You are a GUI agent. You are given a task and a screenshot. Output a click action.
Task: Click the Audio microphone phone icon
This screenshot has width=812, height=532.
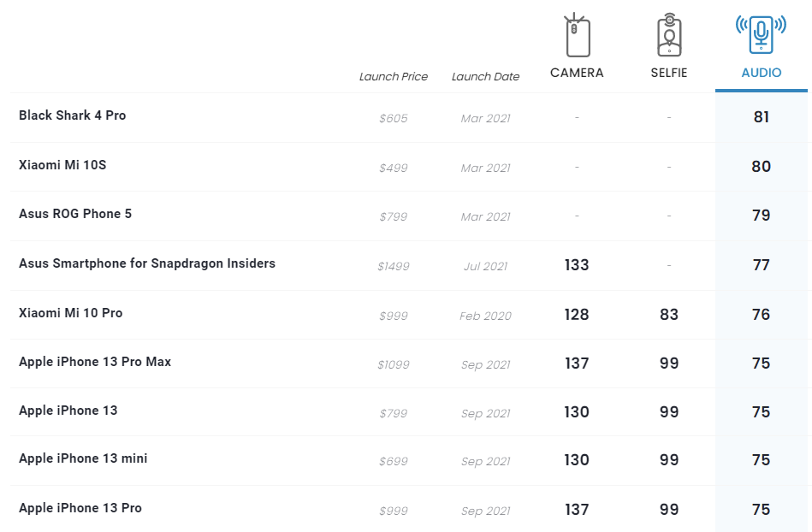tap(761, 34)
